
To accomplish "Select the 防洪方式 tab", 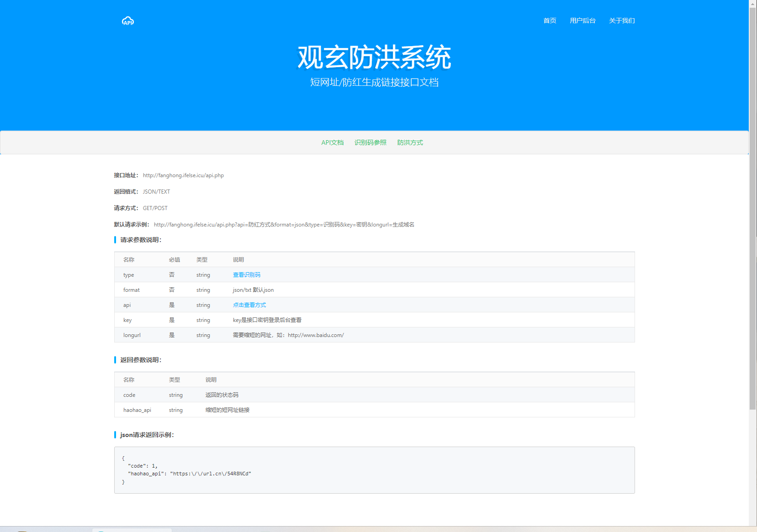I will pos(410,142).
